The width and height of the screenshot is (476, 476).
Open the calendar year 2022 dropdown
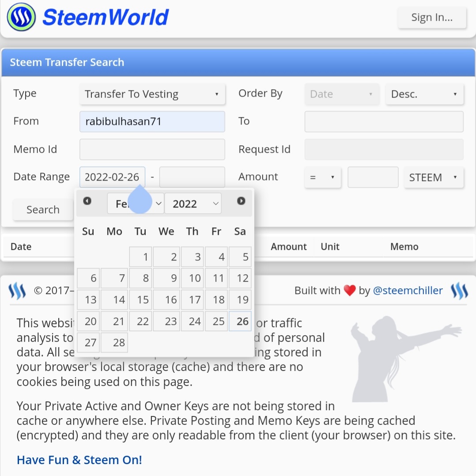(193, 204)
